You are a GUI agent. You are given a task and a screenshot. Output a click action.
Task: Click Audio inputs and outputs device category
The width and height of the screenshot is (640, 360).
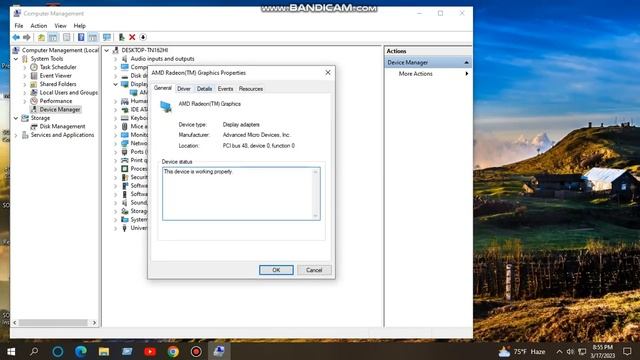click(162, 59)
